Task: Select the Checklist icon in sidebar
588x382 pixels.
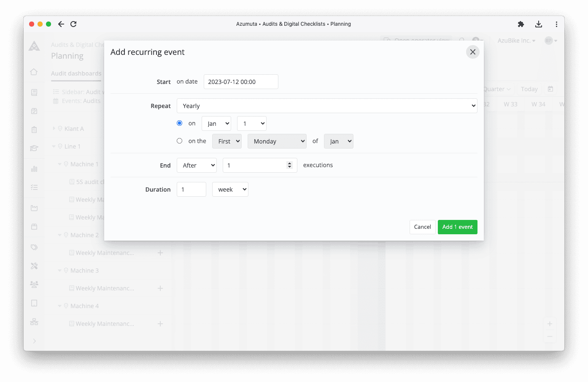Action: tap(34, 187)
